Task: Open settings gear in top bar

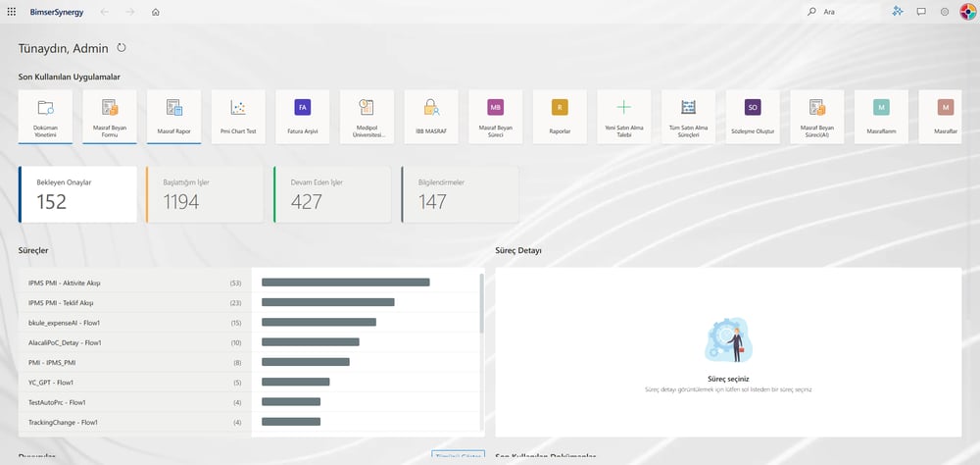Action: pyautogui.click(x=945, y=11)
